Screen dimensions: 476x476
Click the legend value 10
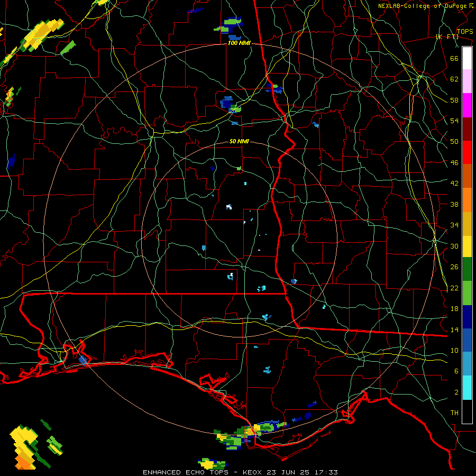point(454,350)
